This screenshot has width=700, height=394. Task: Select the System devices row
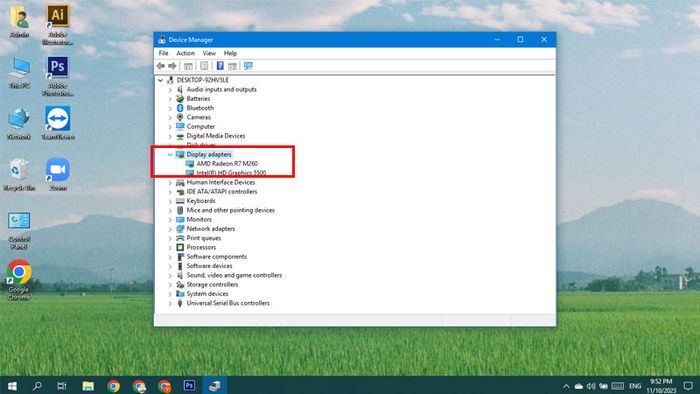tap(207, 294)
